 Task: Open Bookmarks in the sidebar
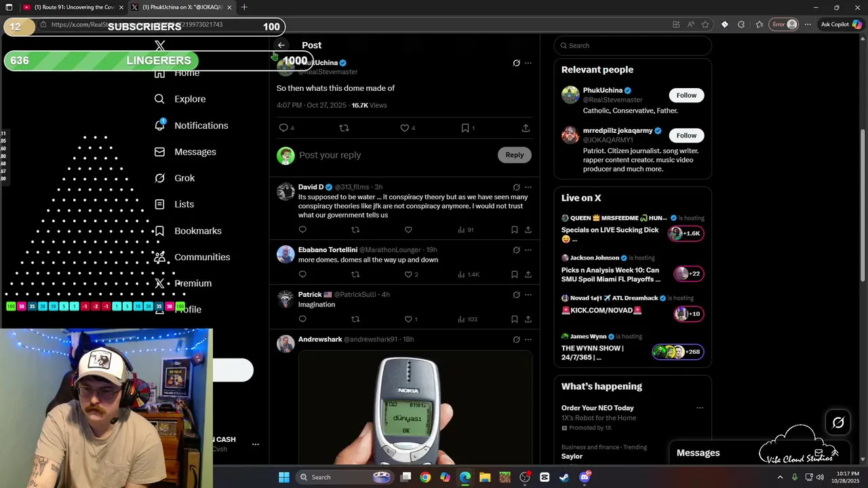pyautogui.click(x=188, y=231)
